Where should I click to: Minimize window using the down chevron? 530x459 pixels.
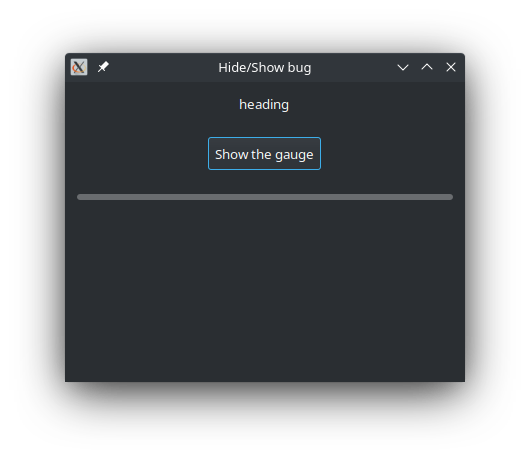[x=403, y=67]
